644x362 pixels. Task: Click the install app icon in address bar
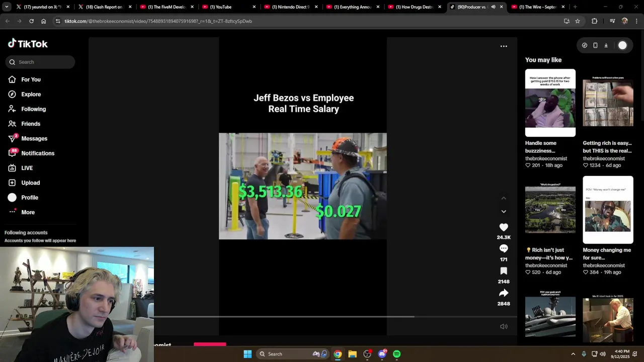567,21
